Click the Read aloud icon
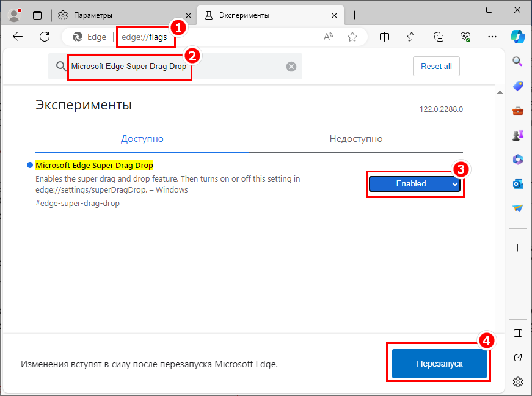Viewport: 532px width, 396px height. [x=328, y=37]
